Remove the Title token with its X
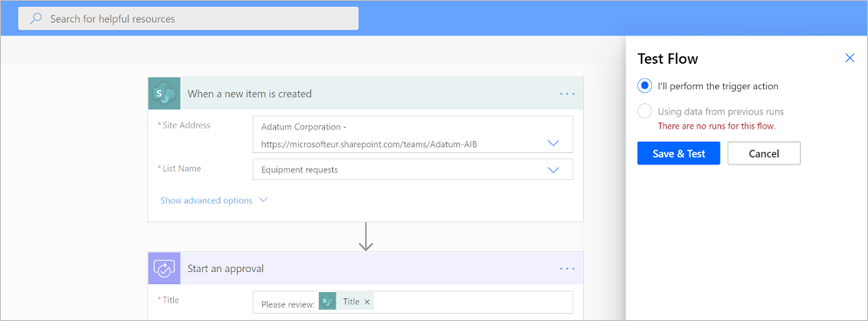The width and height of the screenshot is (868, 321). coord(367,302)
